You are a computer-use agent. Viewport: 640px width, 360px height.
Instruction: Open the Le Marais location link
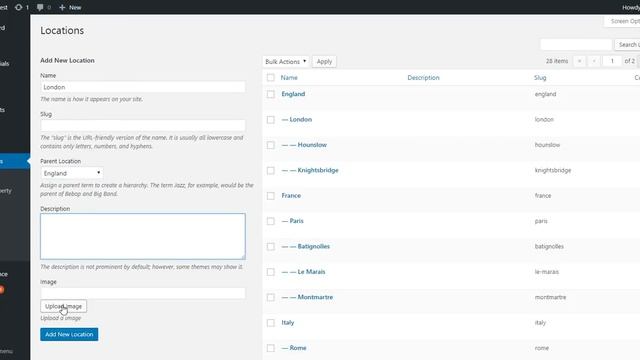point(311,271)
